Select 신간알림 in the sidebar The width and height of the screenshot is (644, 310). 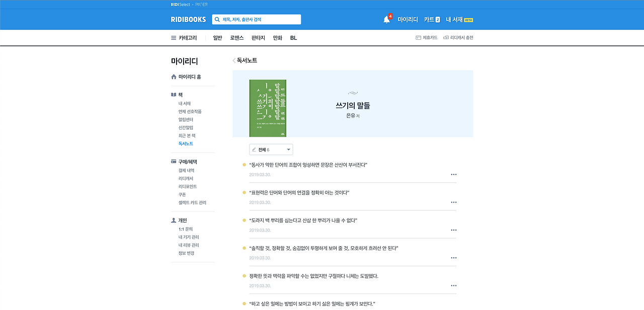(x=186, y=128)
